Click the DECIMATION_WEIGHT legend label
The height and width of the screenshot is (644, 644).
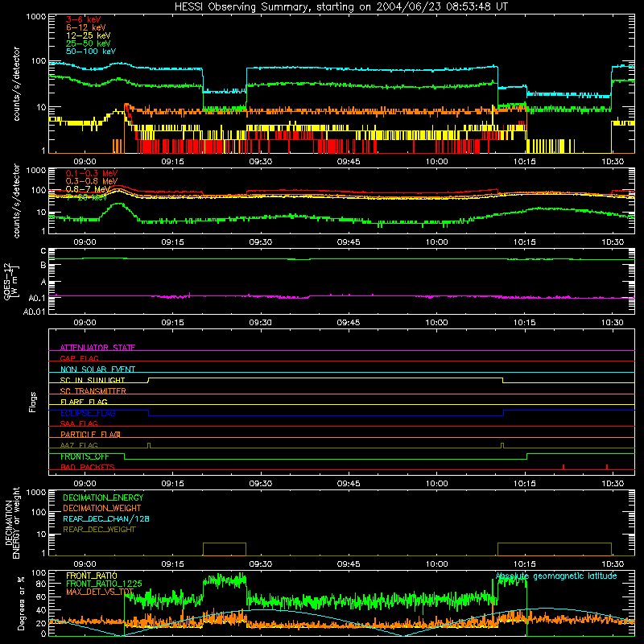pos(102,508)
